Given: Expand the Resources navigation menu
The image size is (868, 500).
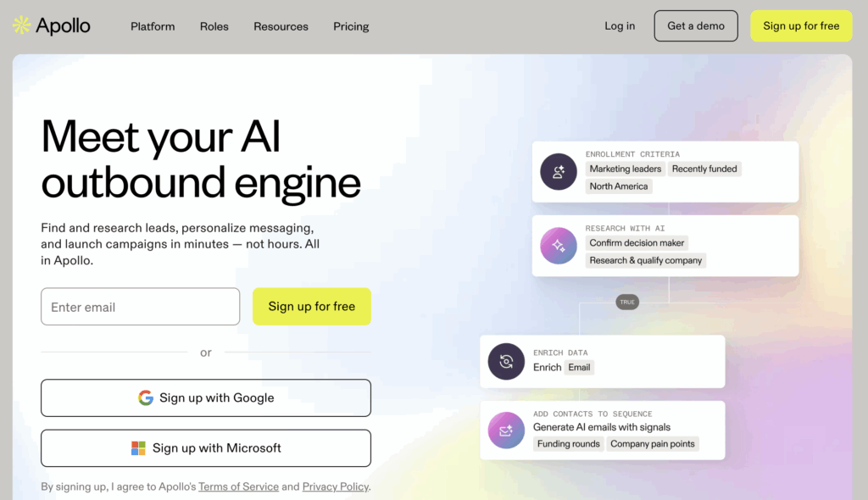Looking at the screenshot, I should (x=281, y=26).
